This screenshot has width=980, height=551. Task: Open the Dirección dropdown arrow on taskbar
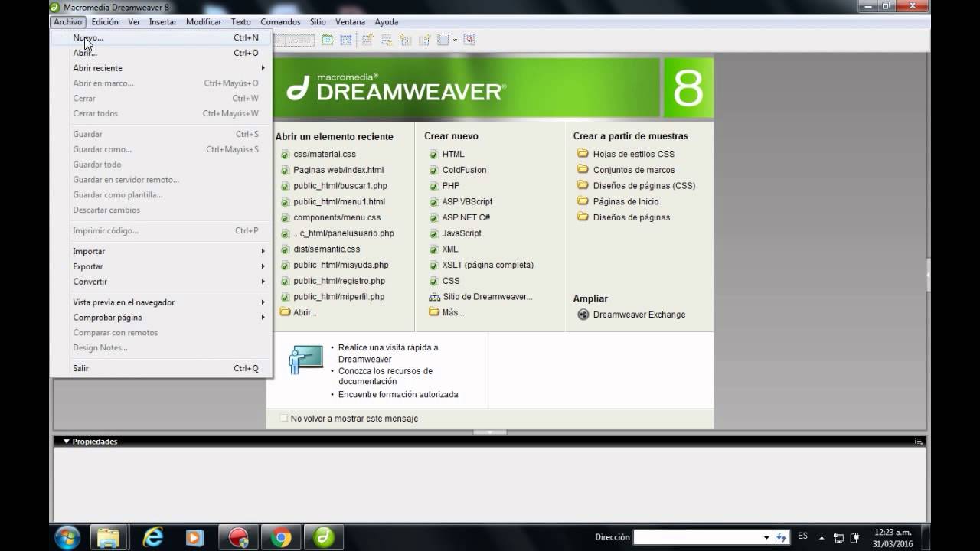click(x=766, y=537)
